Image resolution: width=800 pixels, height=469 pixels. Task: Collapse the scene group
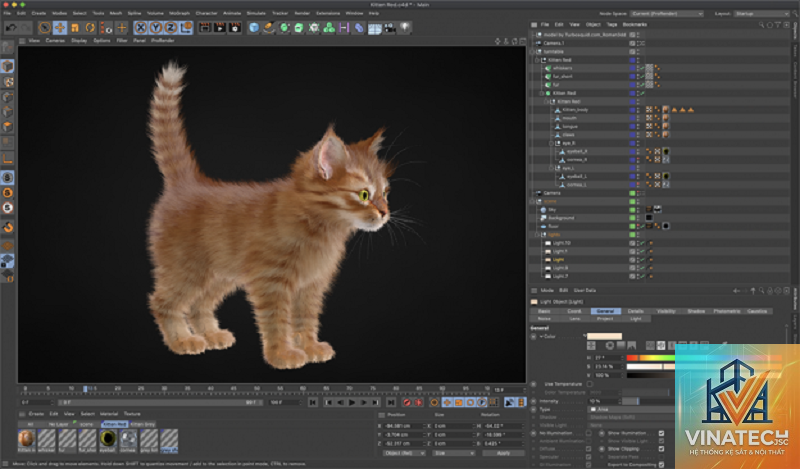pos(532,201)
